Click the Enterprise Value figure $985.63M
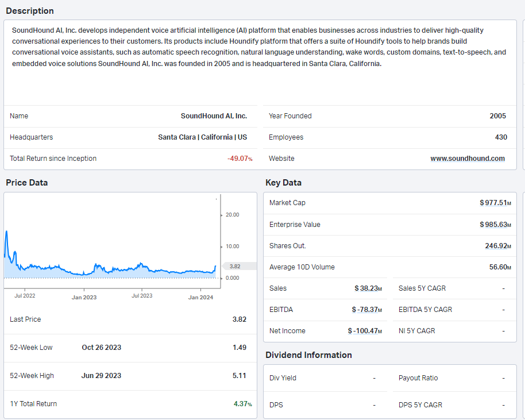 coord(495,225)
